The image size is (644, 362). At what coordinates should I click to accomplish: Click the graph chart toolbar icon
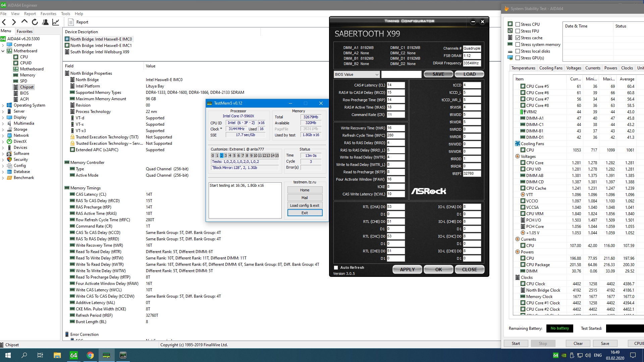tap(56, 22)
